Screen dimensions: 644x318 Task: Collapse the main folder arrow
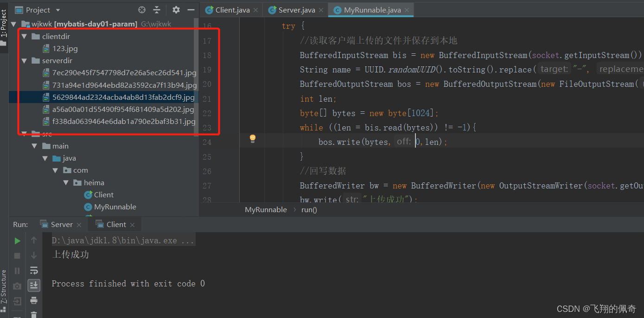[x=35, y=146]
